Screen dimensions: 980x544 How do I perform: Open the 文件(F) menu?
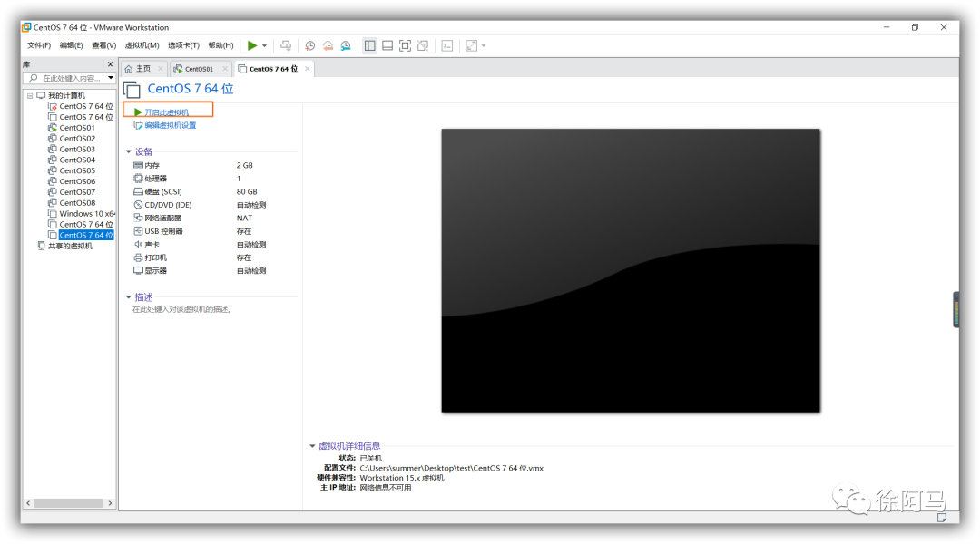pyautogui.click(x=39, y=45)
